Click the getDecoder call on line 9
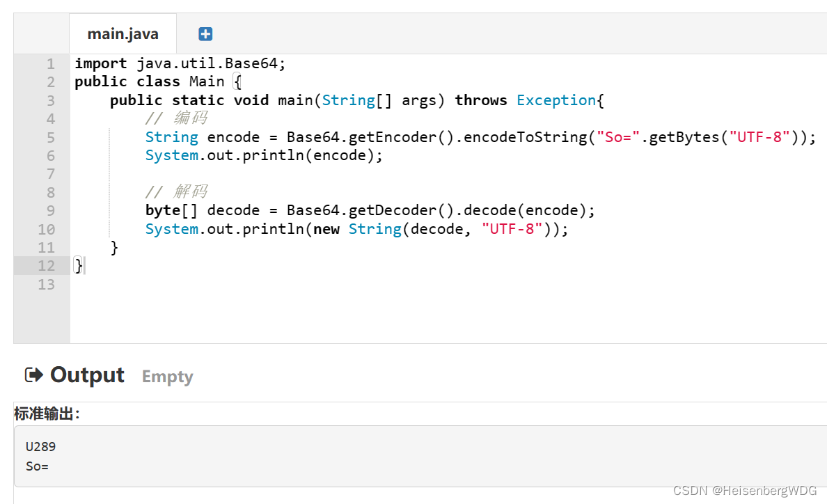Image resolution: width=827 pixels, height=504 pixels. (386, 210)
